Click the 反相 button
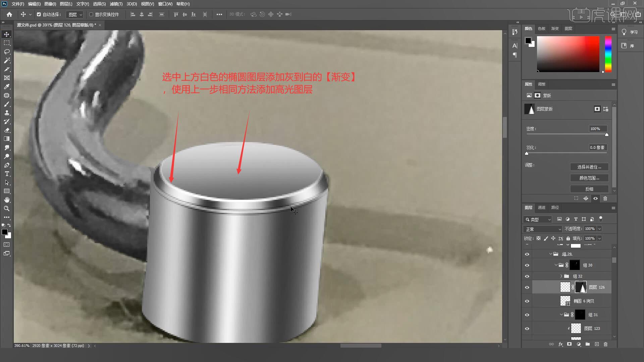Viewport: 644px width, 362px height. [x=589, y=189]
